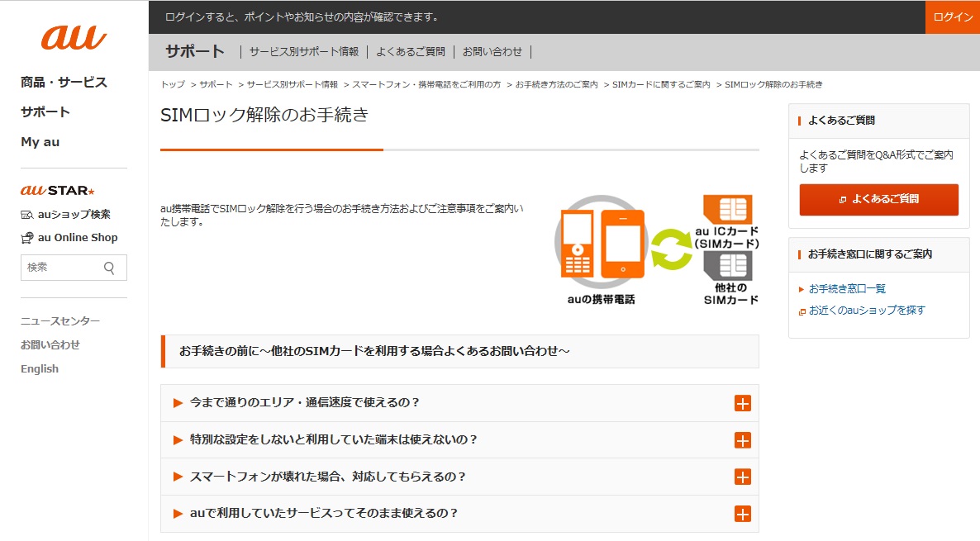Click the auショップ検索 shop icon

point(27,214)
